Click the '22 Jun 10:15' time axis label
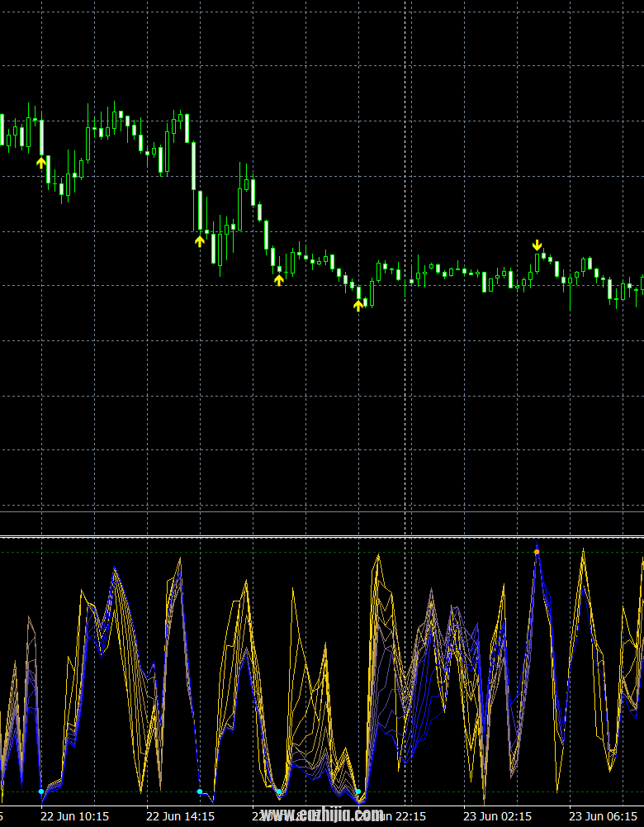Screen dimensions: 644x827 coord(74,816)
